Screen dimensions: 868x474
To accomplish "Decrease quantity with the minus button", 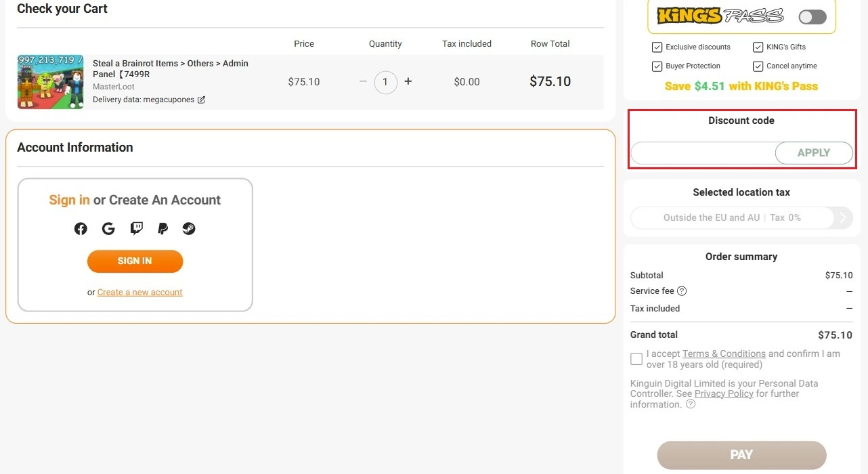I will (363, 81).
